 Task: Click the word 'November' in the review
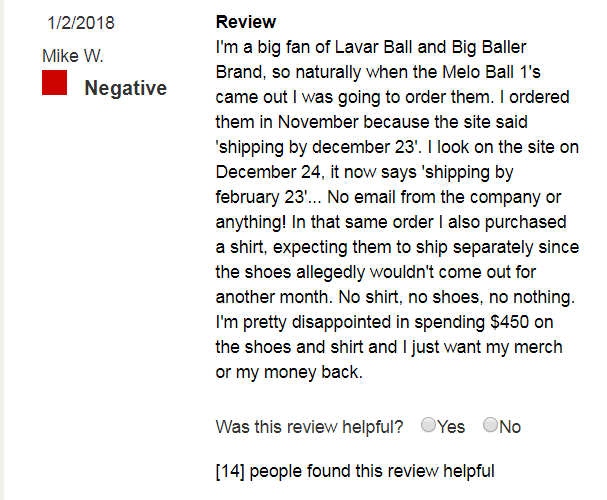(x=318, y=122)
